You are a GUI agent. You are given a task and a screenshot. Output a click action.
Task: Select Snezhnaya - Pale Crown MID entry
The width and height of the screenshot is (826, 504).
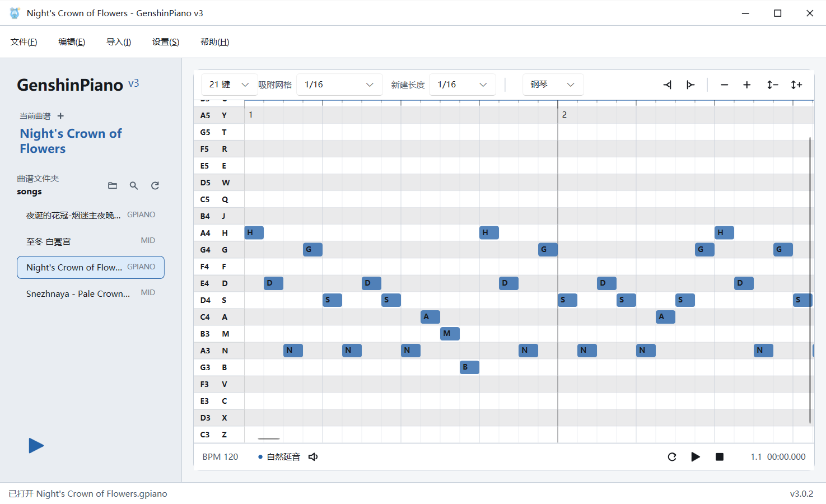pyautogui.click(x=91, y=293)
